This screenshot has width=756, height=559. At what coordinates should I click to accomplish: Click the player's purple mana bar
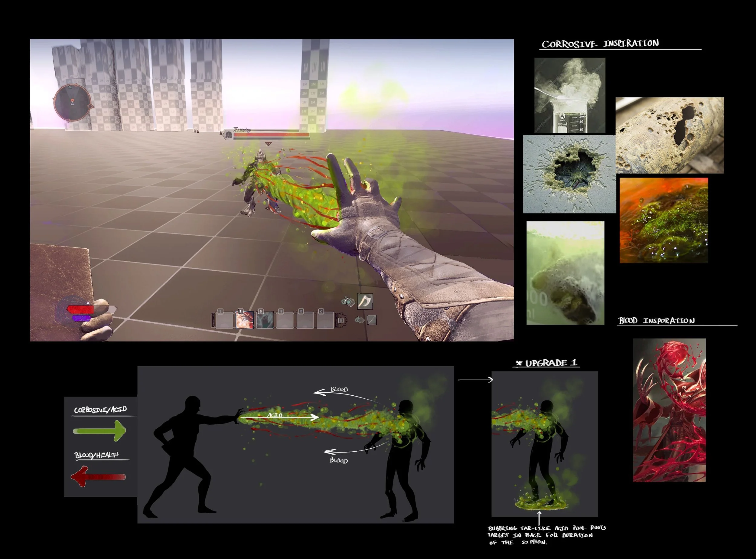[81, 318]
